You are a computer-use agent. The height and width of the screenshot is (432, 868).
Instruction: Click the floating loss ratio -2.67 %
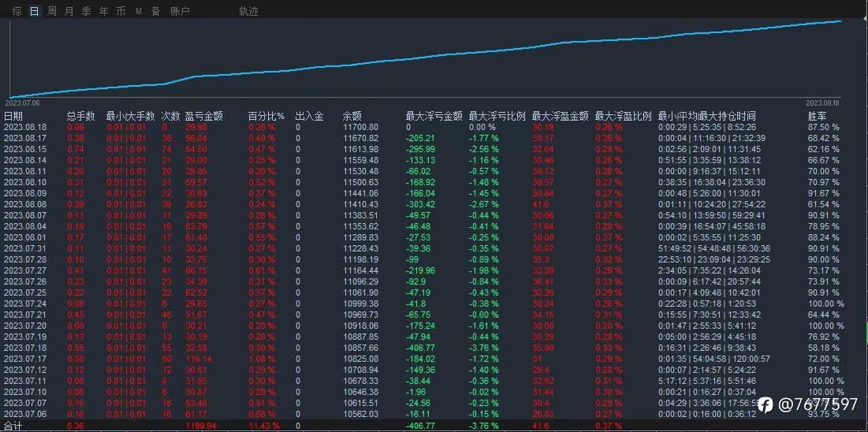coord(484,204)
